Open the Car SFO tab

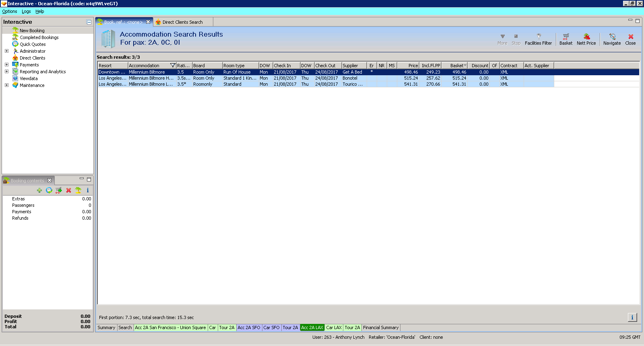point(271,327)
